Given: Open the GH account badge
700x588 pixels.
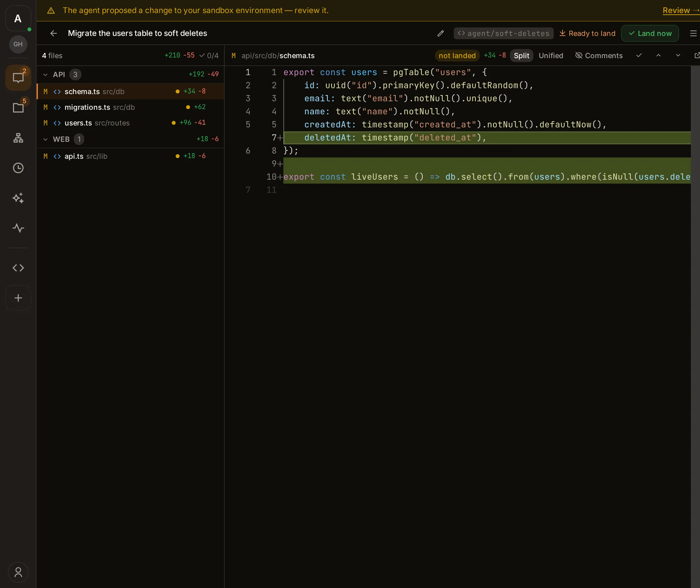Looking at the screenshot, I should click(x=18, y=44).
